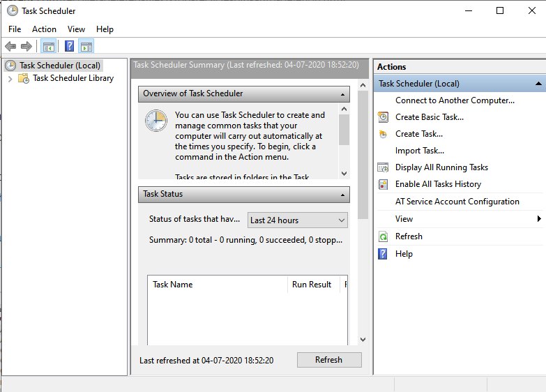Click the Enable All Tasks History icon
The image size is (546, 392).
click(x=383, y=184)
